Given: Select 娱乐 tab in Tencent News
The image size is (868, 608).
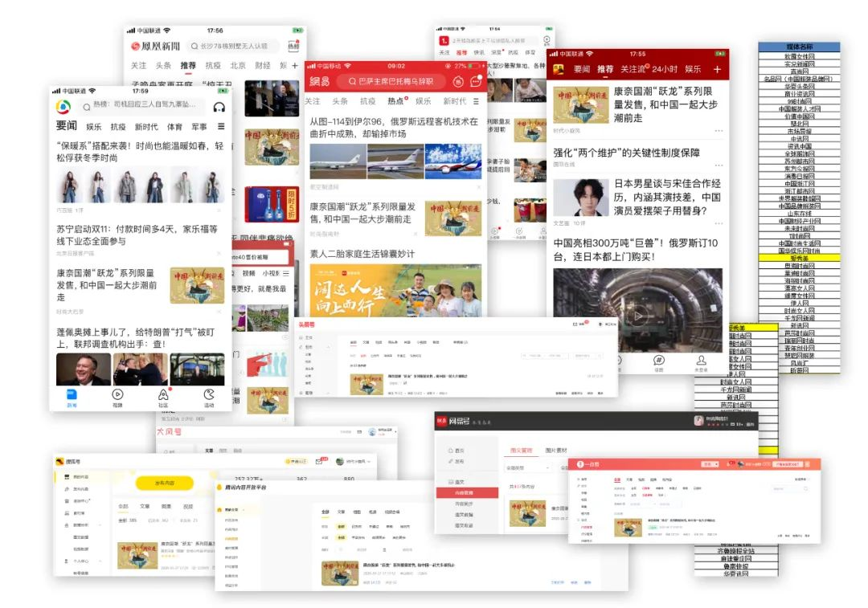Looking at the screenshot, I should (x=93, y=127).
